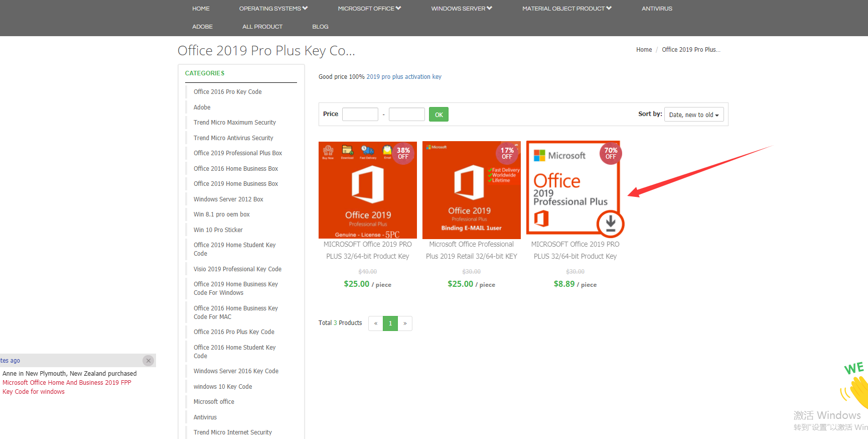Open the 17% OFF Office 2019 product image
This screenshot has width=868, height=439.
click(x=472, y=190)
